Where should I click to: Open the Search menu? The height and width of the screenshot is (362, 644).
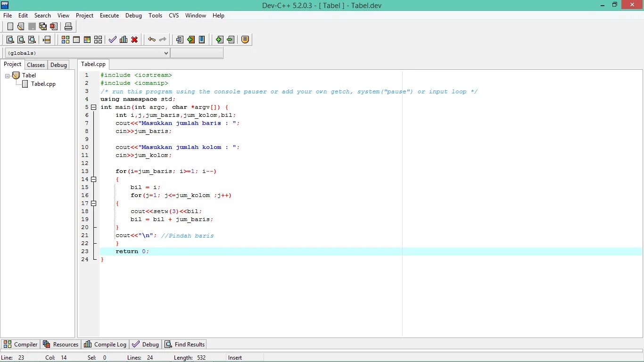(x=42, y=16)
